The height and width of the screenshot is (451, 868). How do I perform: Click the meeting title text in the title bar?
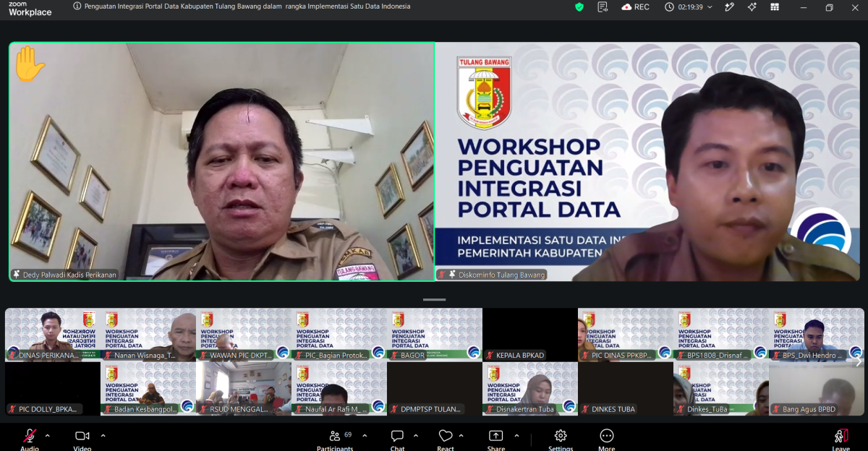(x=247, y=7)
